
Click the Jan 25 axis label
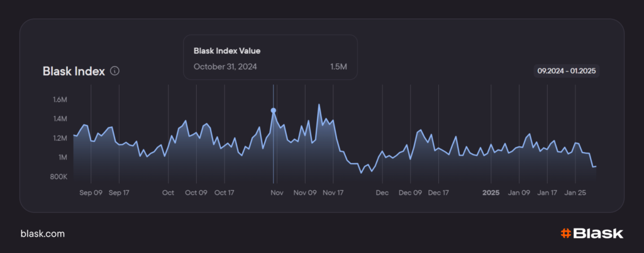point(576,193)
